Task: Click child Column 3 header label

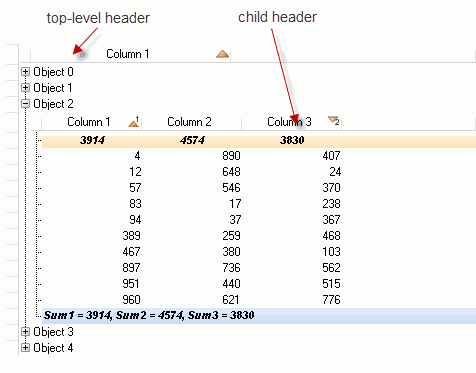Action: coord(289,122)
